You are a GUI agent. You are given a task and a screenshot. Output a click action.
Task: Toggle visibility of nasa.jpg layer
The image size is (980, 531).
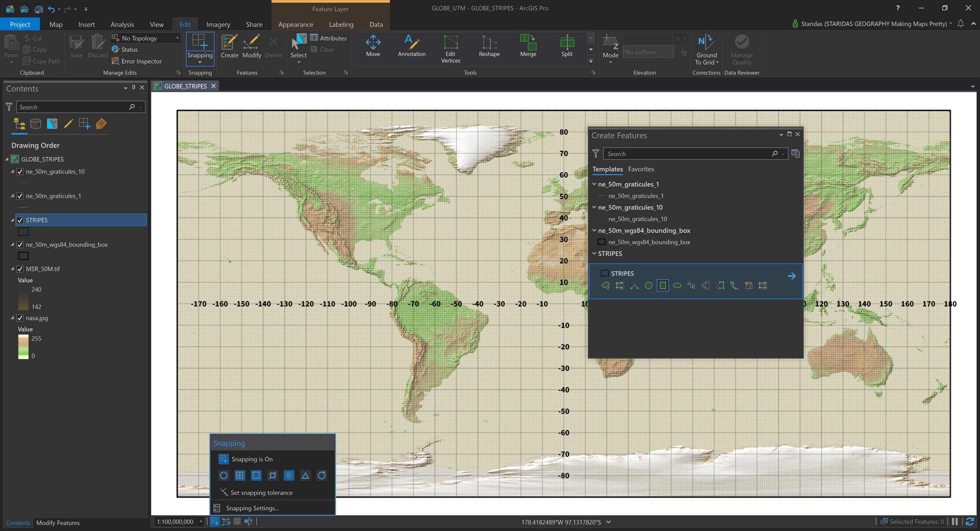coord(20,318)
